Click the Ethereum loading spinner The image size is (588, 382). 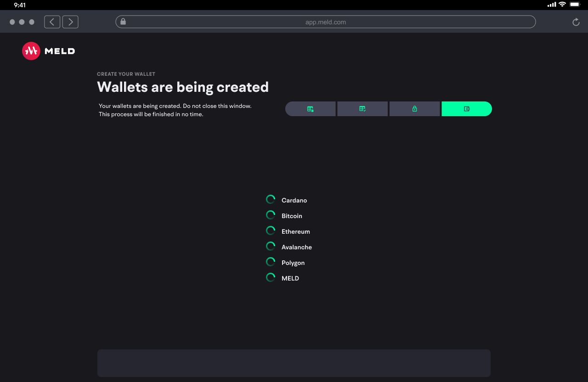(271, 230)
